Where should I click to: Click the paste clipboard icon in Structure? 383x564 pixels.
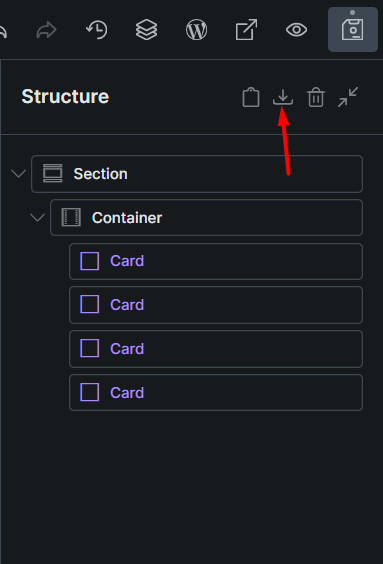tap(251, 97)
